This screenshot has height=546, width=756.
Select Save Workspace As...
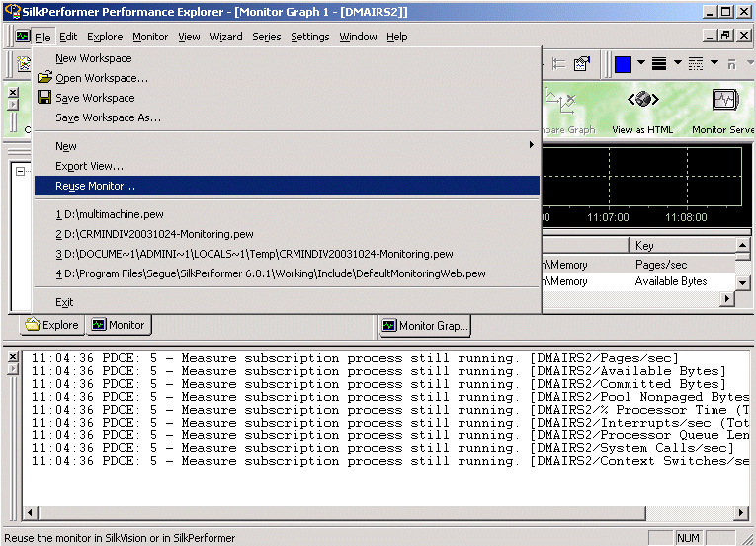(287, 117)
